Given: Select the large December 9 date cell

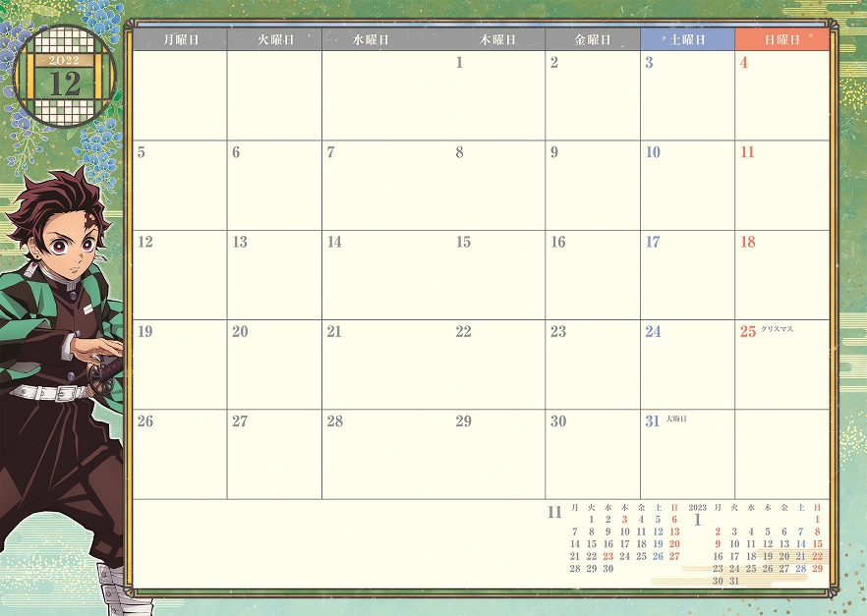Looking at the screenshot, I should (593, 185).
